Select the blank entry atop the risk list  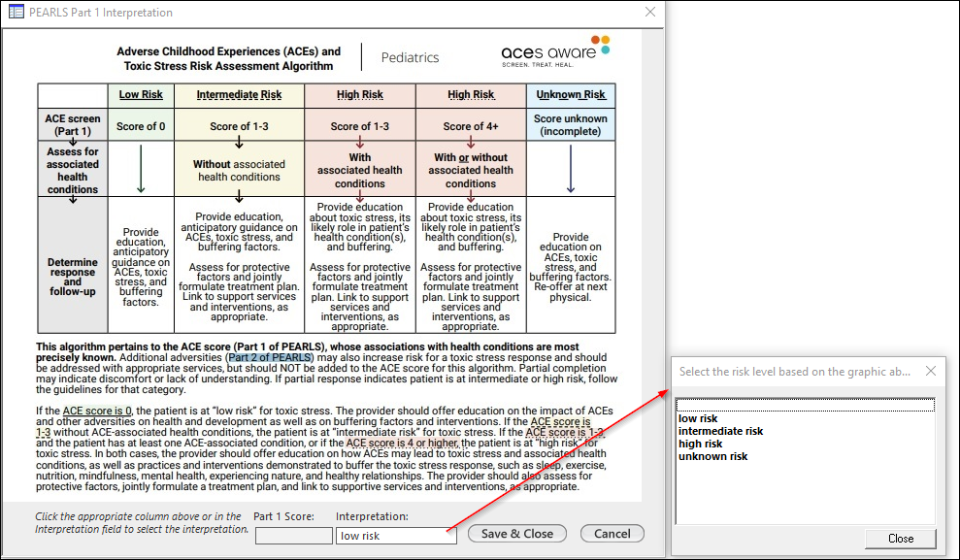(x=805, y=405)
